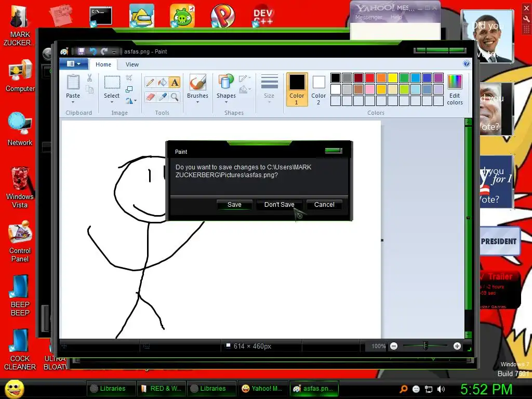Click the zoom slider handle

[x=425, y=346]
